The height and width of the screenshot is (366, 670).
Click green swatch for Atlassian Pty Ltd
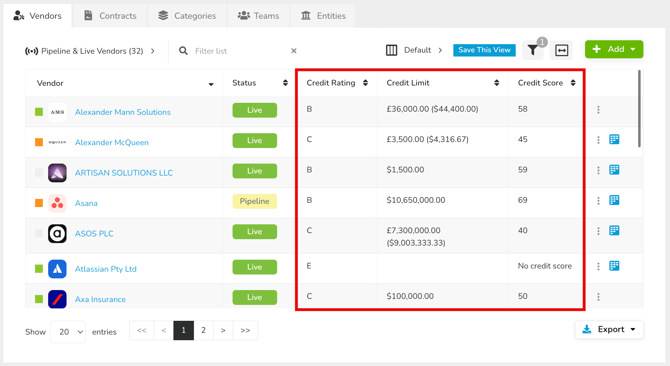tap(39, 269)
